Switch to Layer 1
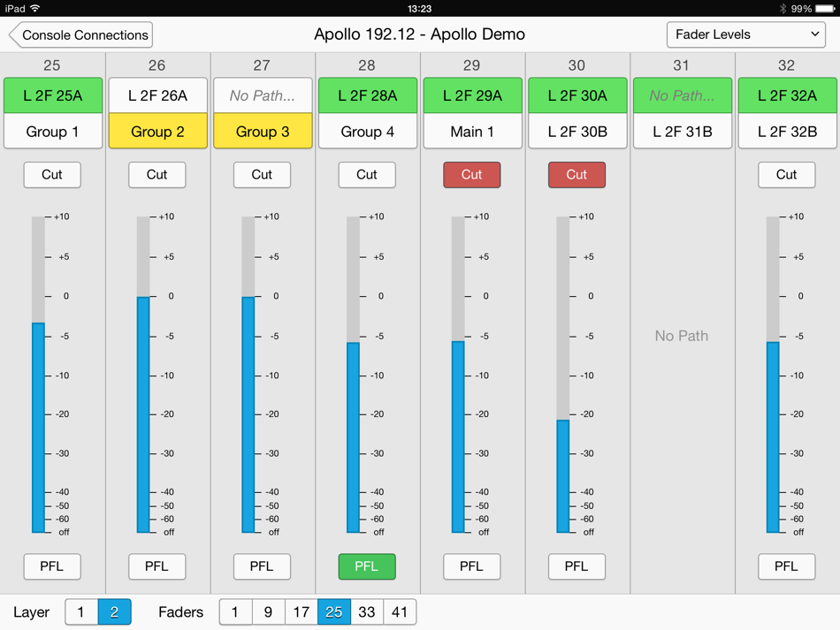Image resolution: width=840 pixels, height=630 pixels. (x=81, y=611)
